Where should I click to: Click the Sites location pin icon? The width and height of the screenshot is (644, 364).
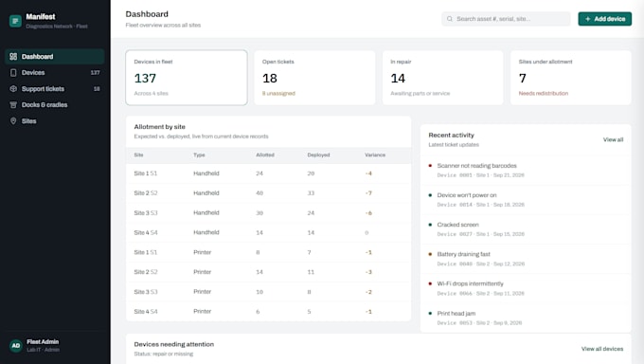(13, 121)
